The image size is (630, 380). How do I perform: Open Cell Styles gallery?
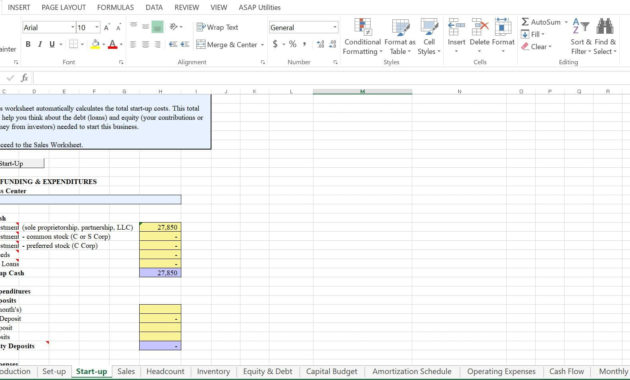tap(429, 37)
